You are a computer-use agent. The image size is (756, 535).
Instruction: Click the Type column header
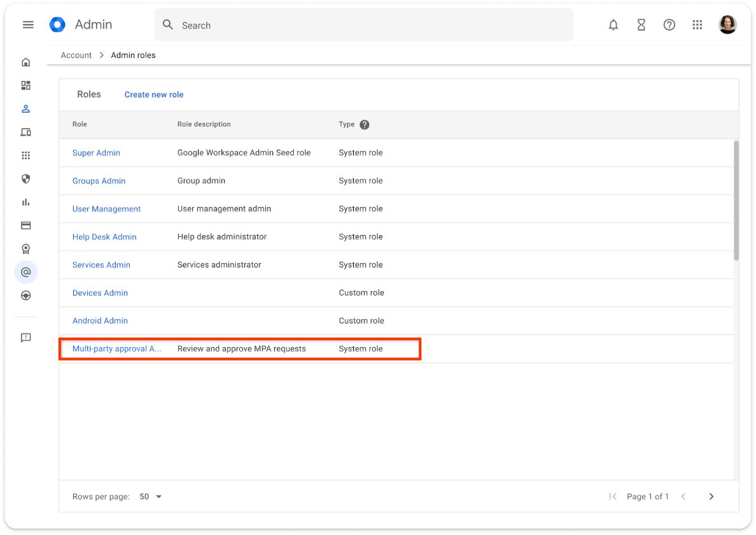click(x=347, y=124)
